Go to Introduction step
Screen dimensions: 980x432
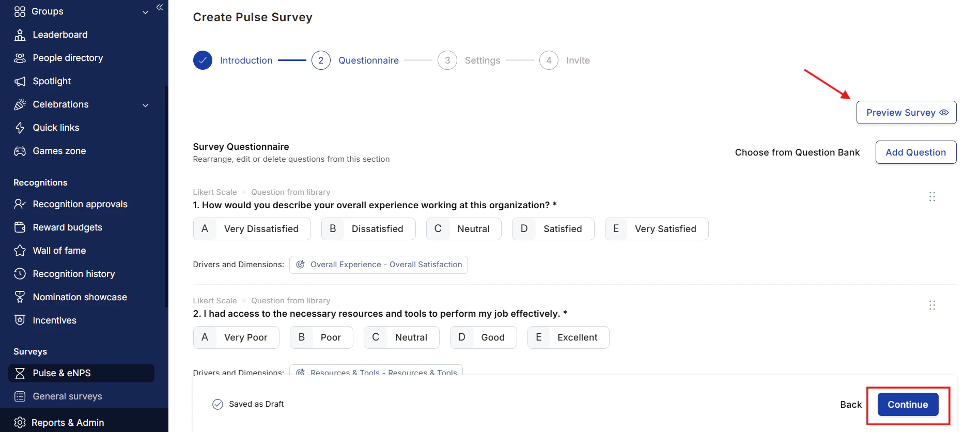point(246,60)
